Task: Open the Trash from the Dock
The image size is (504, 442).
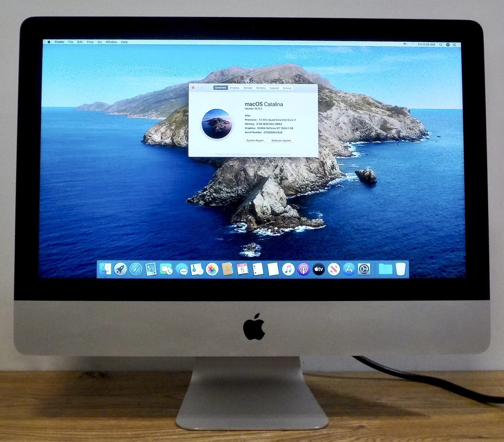Action: pyautogui.click(x=400, y=269)
